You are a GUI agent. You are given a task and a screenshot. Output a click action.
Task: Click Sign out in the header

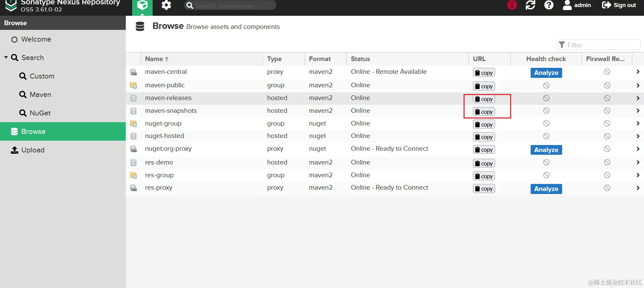pyautogui.click(x=619, y=5)
